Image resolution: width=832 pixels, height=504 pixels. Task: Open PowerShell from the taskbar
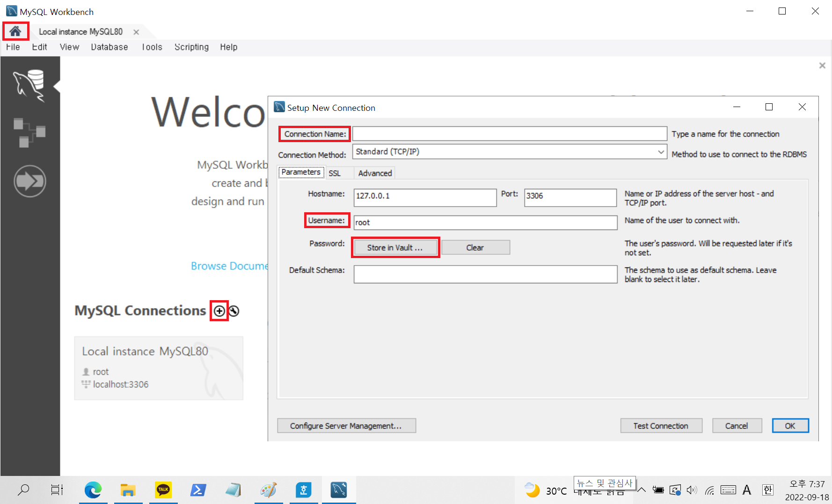pos(198,490)
